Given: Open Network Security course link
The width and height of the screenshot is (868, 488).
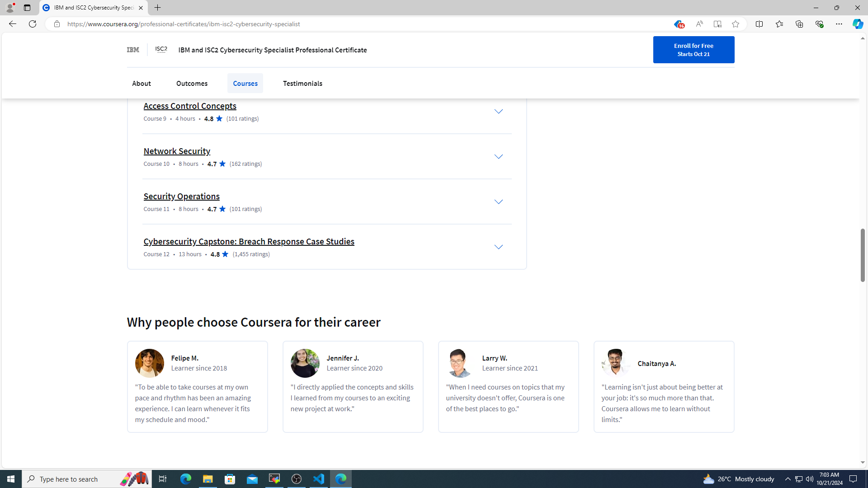Looking at the screenshot, I should coord(177,151).
